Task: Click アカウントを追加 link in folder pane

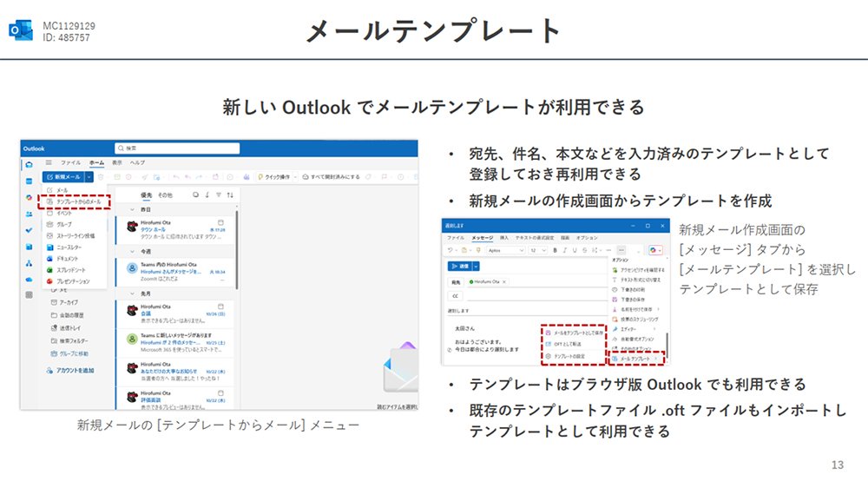Action: pyautogui.click(x=70, y=371)
